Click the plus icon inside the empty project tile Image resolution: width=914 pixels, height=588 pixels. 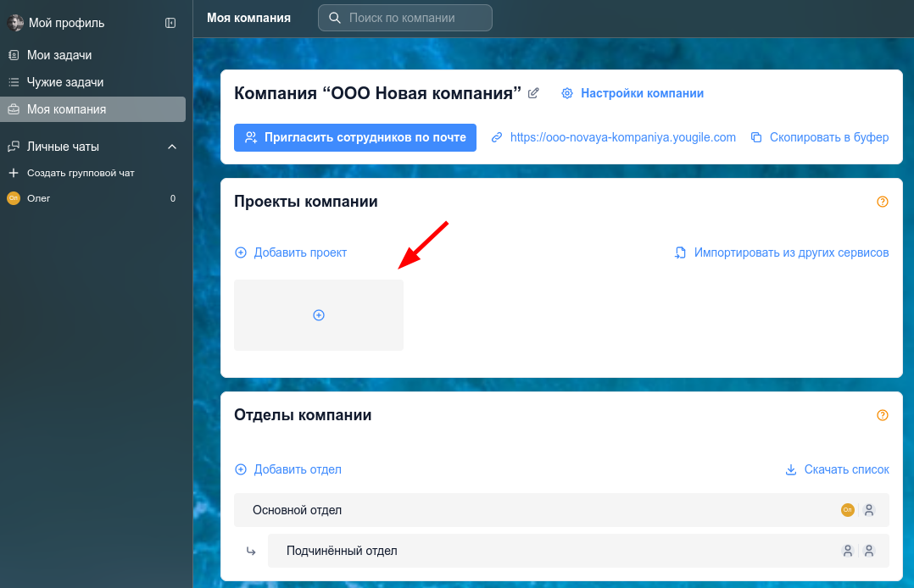tap(318, 314)
